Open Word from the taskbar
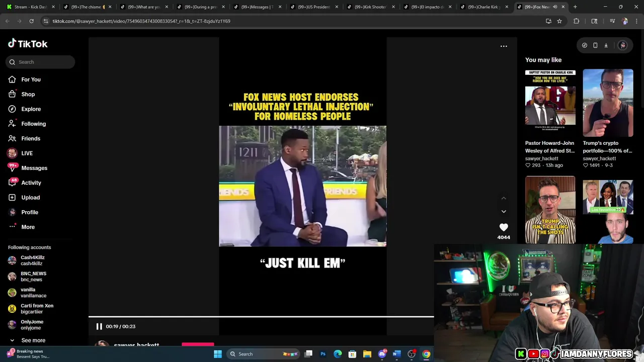Screen dimensions: 644x362 pyautogui.click(x=396, y=354)
